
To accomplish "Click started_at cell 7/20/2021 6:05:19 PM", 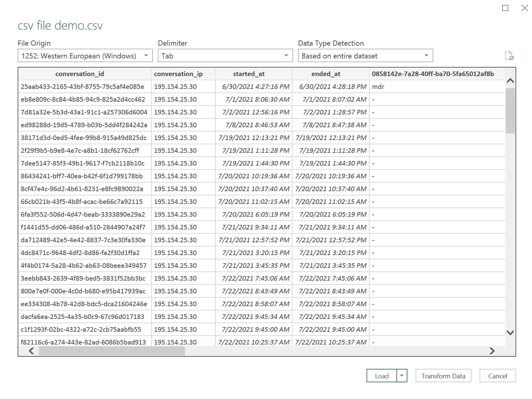I will 254,215.
